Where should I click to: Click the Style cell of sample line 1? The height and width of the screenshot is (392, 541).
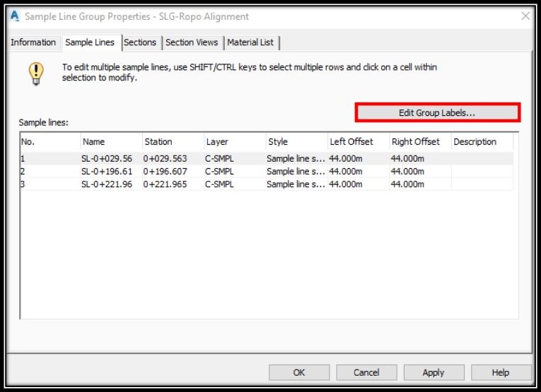[296, 158]
